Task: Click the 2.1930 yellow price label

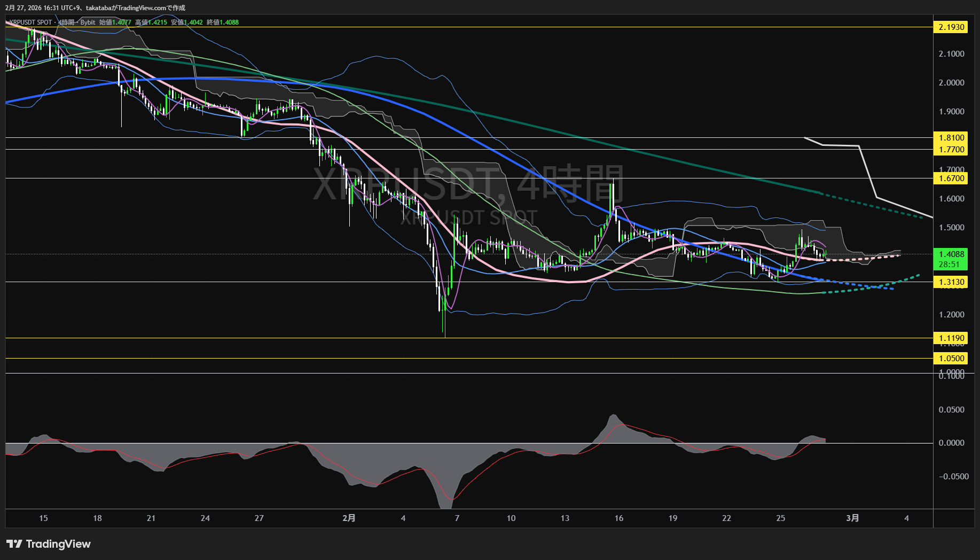Action: (951, 27)
